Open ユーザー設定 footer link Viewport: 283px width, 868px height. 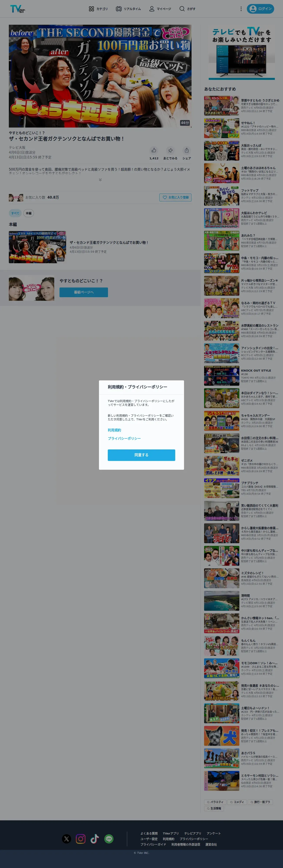[x=149, y=839]
